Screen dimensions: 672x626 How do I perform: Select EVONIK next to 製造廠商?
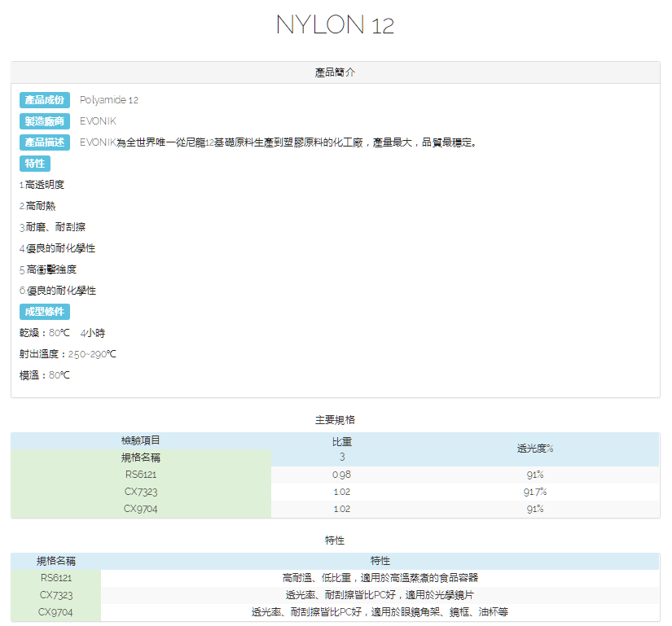click(x=98, y=121)
